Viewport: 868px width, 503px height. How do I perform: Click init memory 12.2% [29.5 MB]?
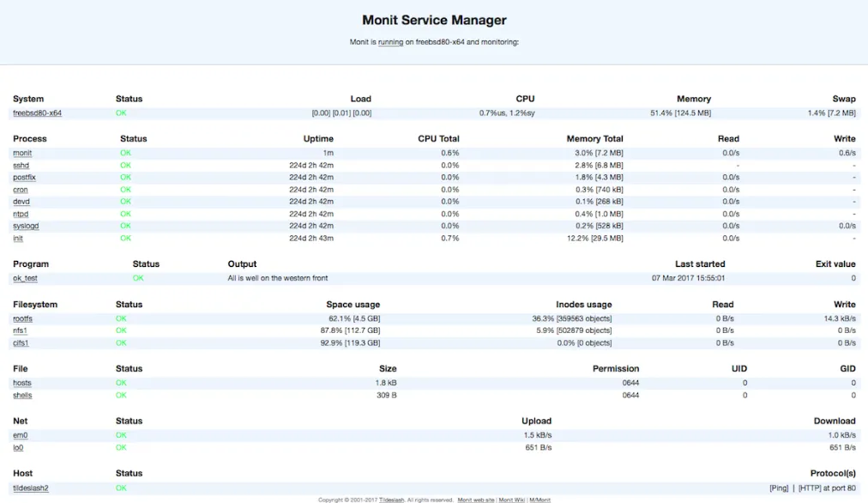[x=594, y=239]
